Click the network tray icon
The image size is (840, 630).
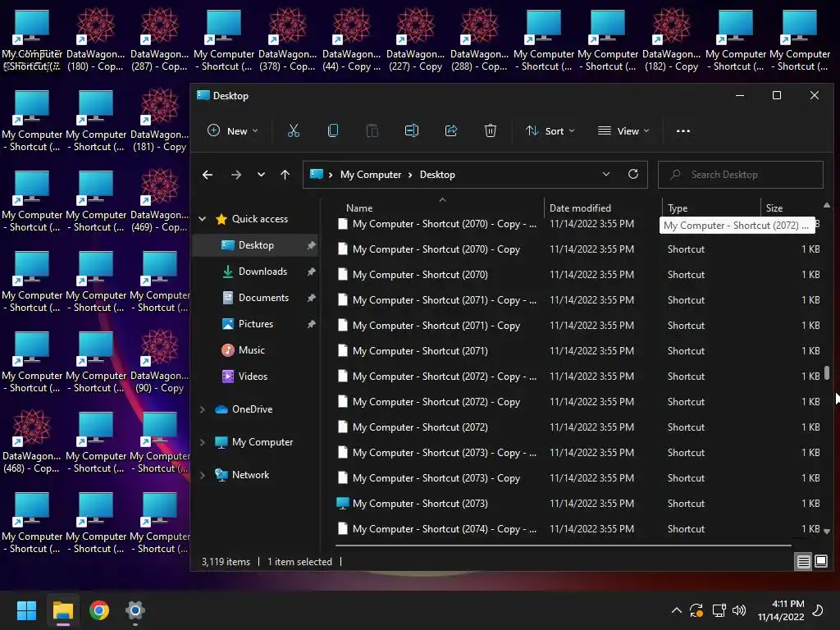[719, 610]
